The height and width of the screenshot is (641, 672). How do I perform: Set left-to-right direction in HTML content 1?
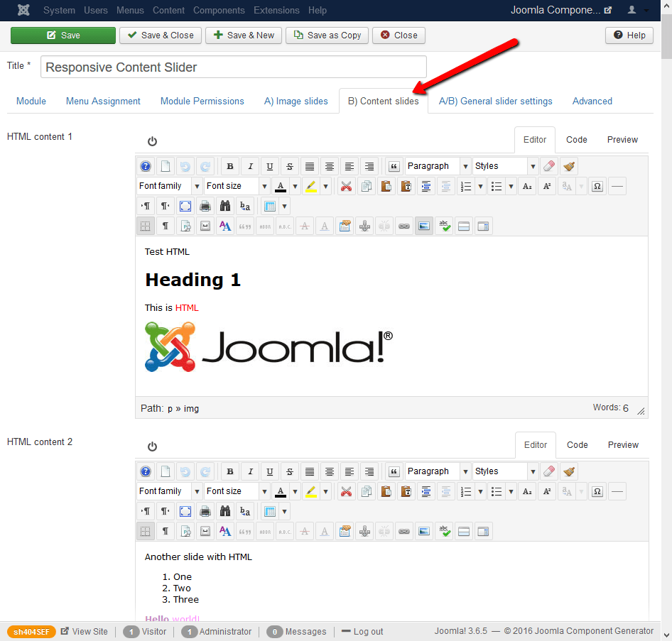click(146, 207)
